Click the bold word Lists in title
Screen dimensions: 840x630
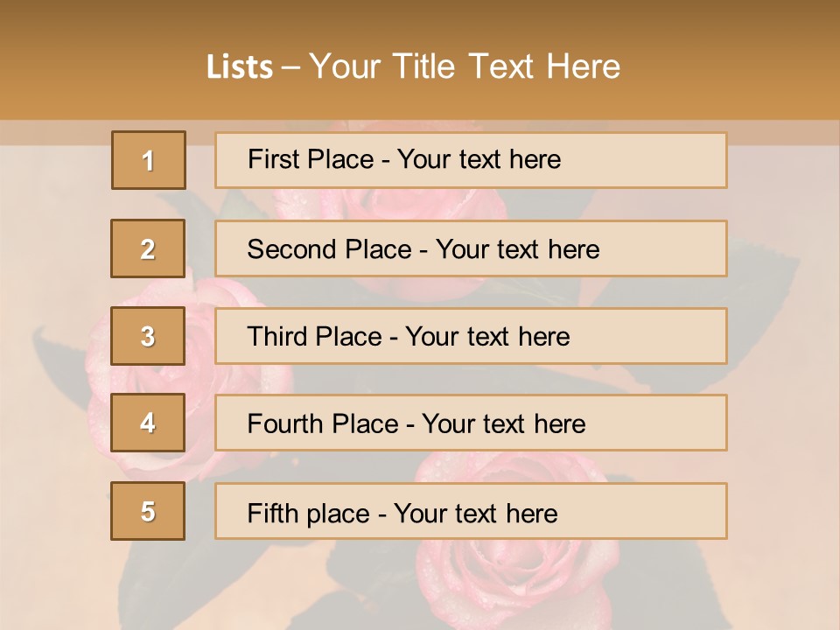(240, 66)
